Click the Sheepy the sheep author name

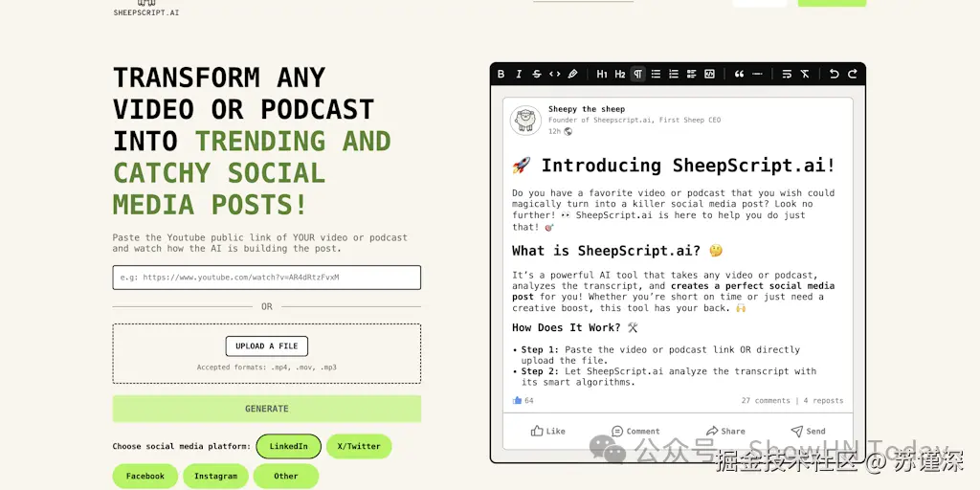click(x=587, y=109)
